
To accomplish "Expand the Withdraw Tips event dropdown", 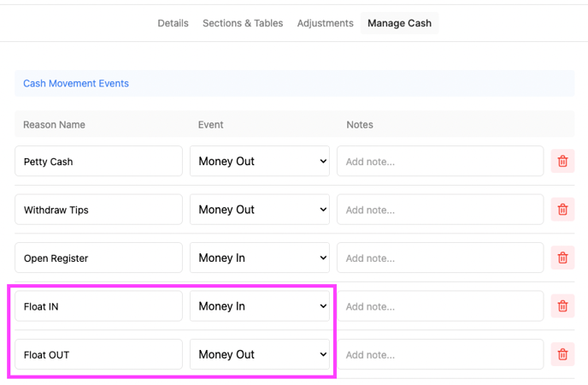I will tap(260, 210).
